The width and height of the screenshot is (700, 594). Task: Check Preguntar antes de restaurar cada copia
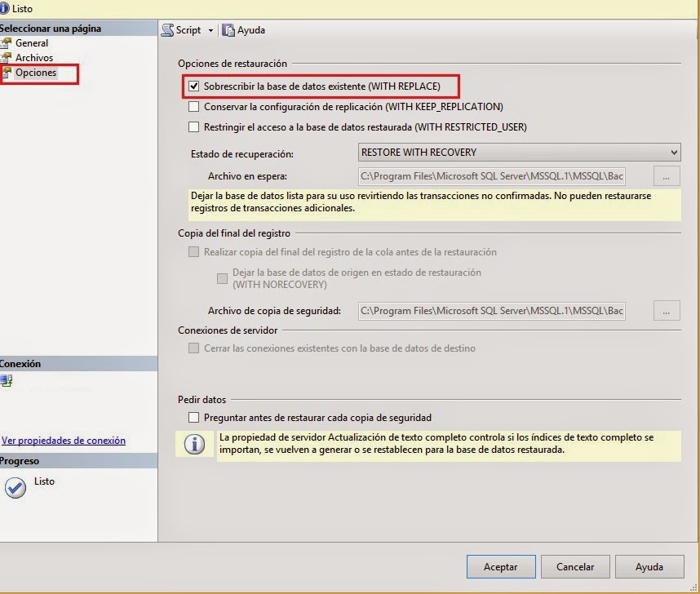click(x=194, y=417)
